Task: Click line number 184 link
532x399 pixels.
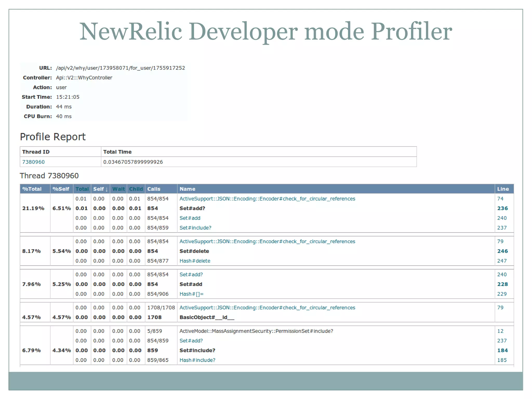Action: point(502,350)
